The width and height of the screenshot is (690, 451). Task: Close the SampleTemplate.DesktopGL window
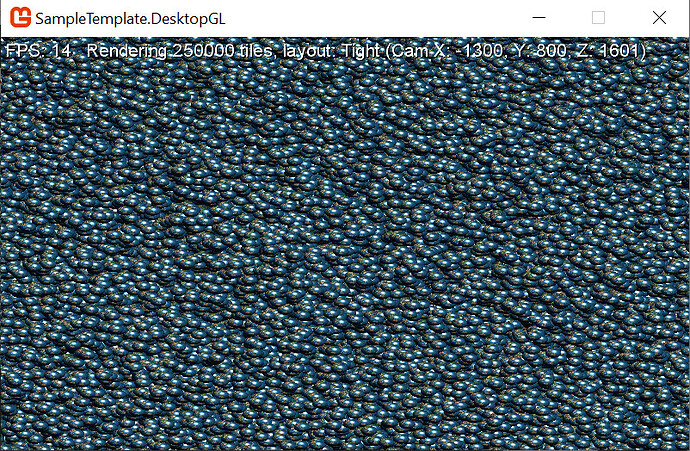point(659,18)
